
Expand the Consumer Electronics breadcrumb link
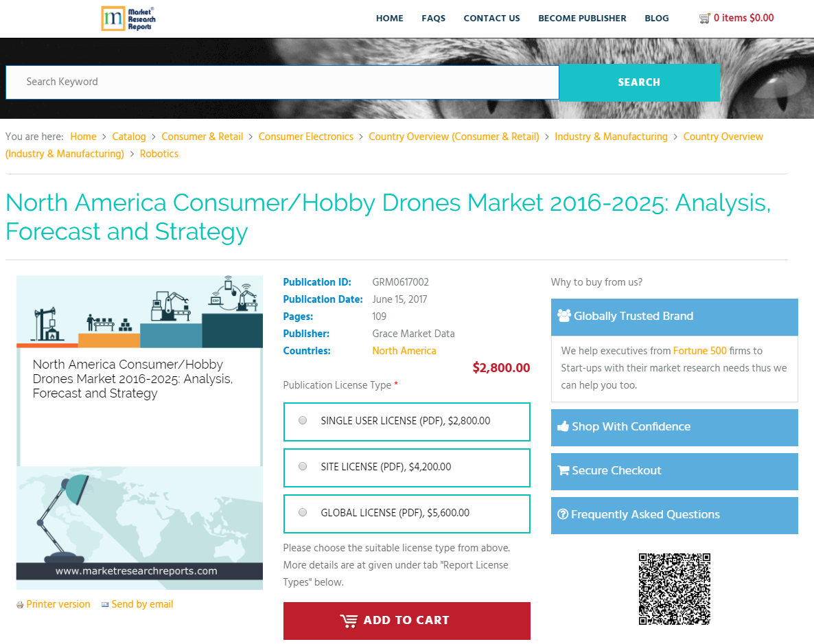[305, 137]
